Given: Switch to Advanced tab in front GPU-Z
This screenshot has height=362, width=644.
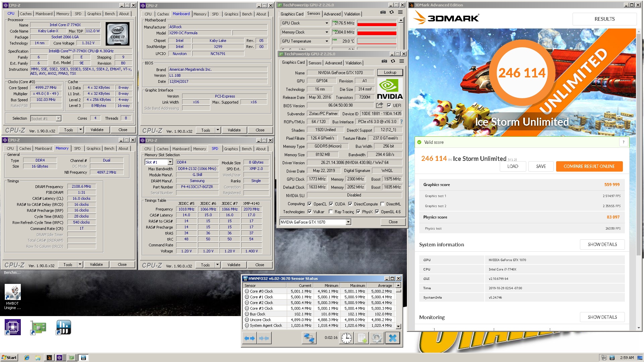Looking at the screenshot, I should pyautogui.click(x=333, y=63).
